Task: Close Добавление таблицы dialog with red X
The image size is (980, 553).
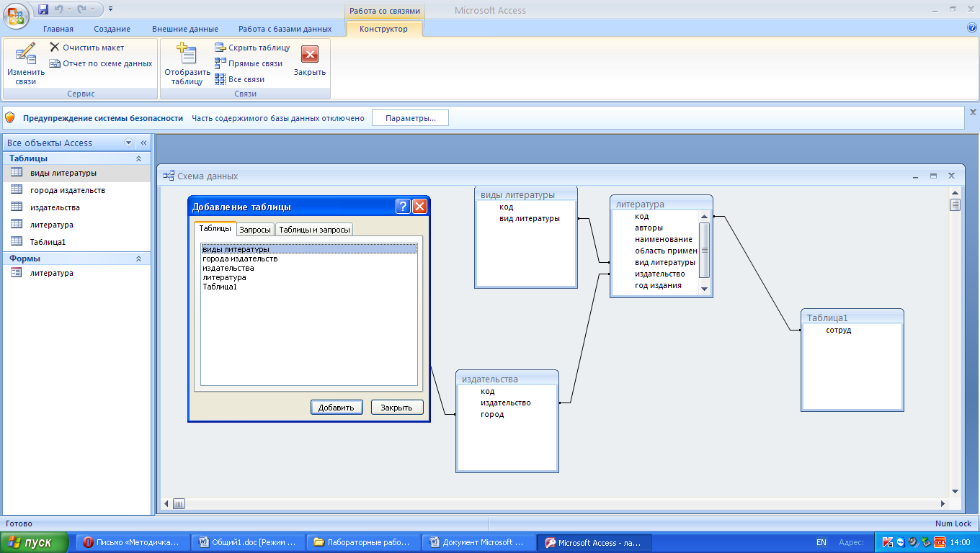Action: point(419,207)
